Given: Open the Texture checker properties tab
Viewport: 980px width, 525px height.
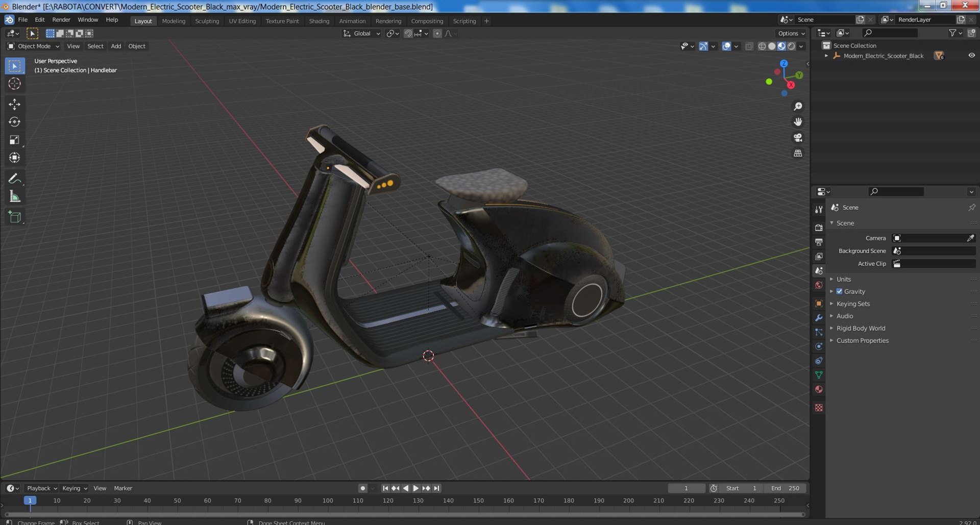Looking at the screenshot, I should click(x=819, y=408).
